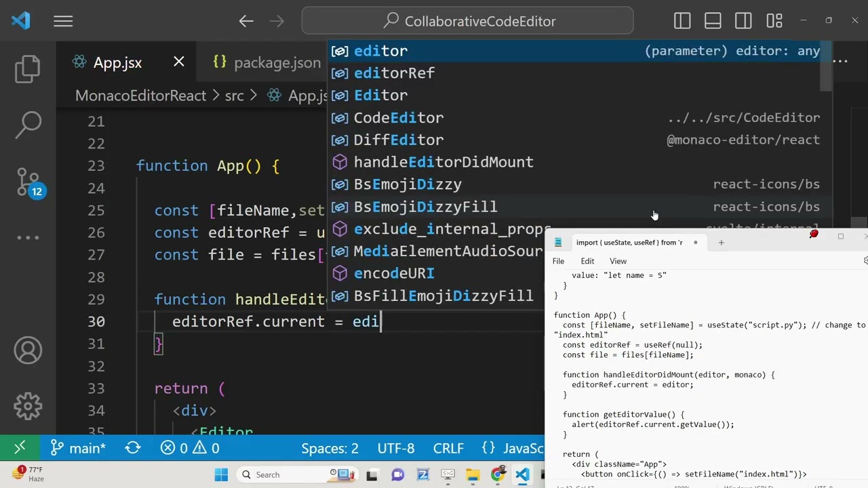Open editor More Actions ellipsis
Viewport: 868px width, 488px height.
click(x=840, y=62)
